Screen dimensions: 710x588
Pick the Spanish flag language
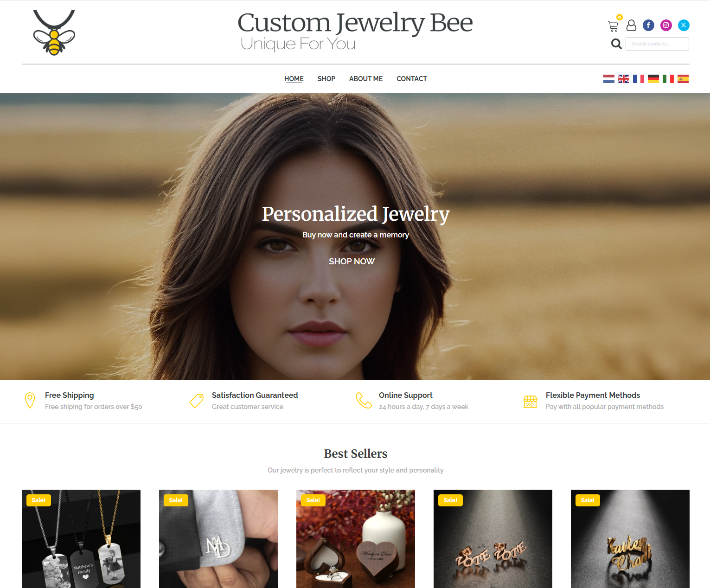coord(683,79)
